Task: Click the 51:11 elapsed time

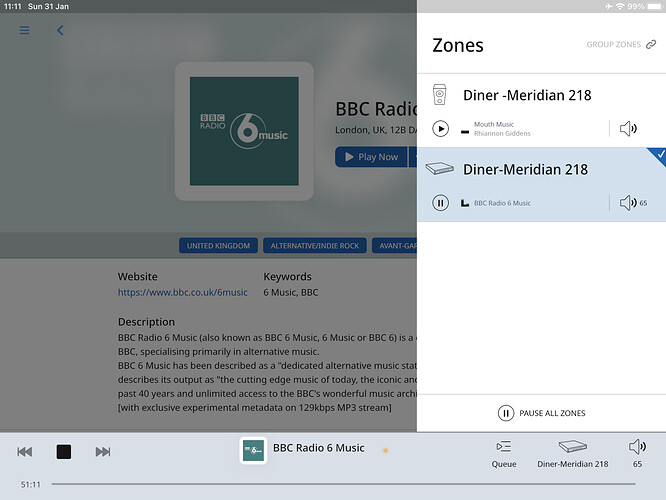Action: pos(31,484)
